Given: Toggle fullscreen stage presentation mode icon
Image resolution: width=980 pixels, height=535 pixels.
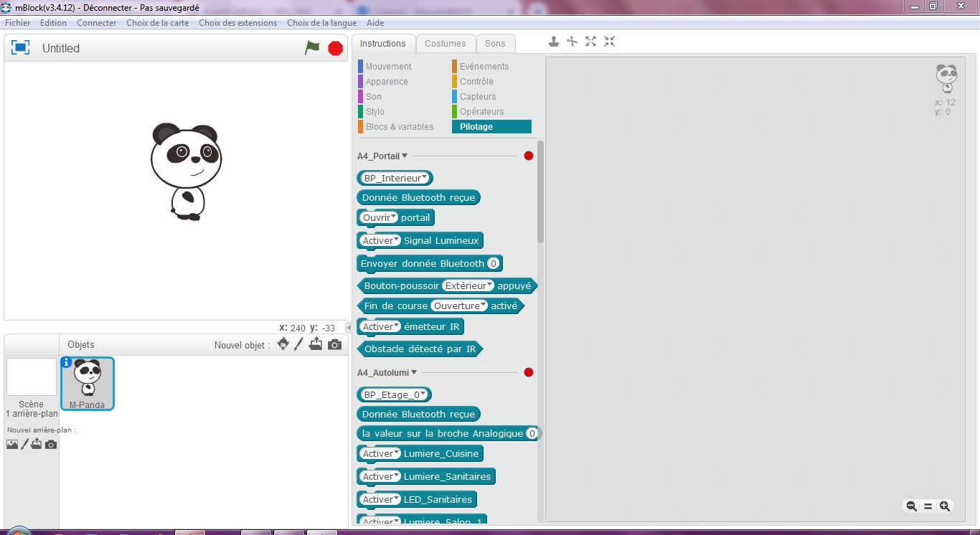Looking at the screenshot, I should (21, 48).
